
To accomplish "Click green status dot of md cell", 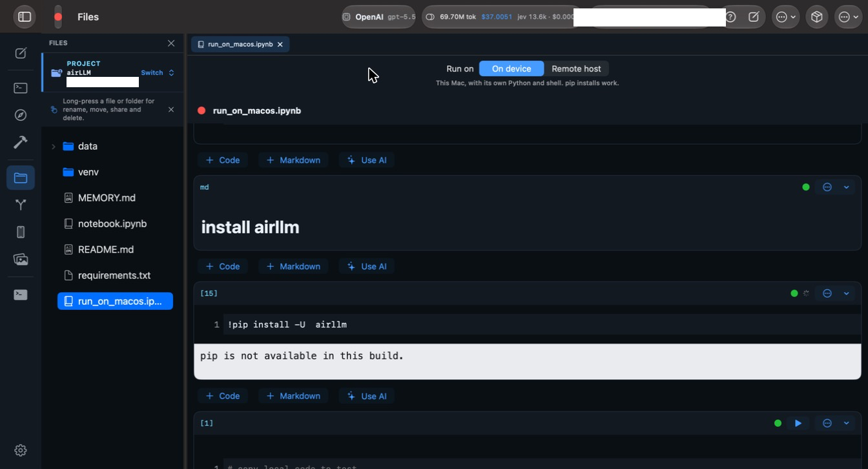I will [806, 187].
